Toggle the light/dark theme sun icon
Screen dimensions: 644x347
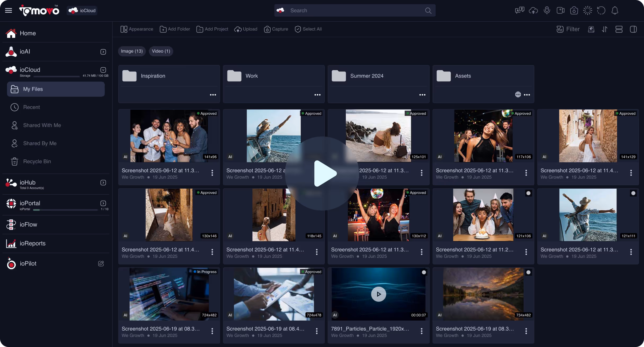coord(587,11)
